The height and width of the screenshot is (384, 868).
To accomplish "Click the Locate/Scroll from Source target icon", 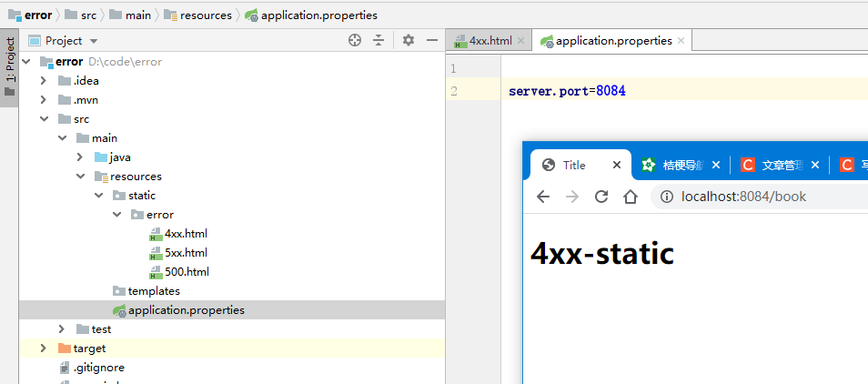I will click(x=355, y=40).
